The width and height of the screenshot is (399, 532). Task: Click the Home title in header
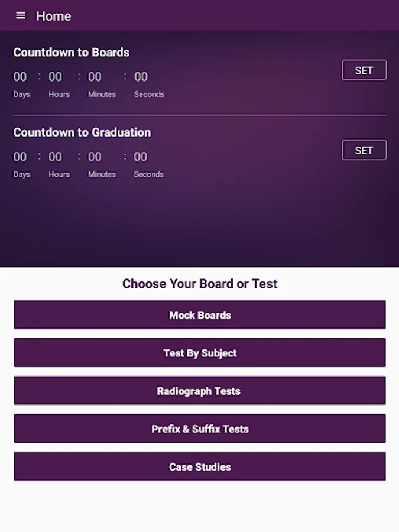[x=53, y=16]
